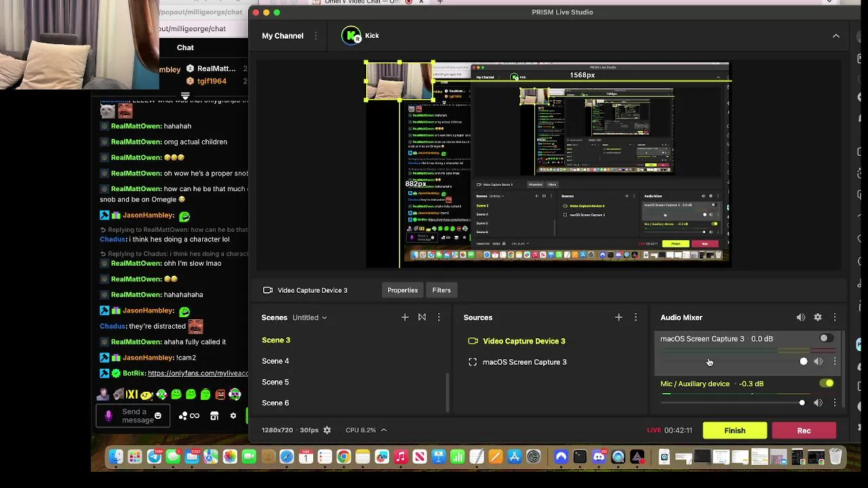Click Chat tab header in chat window
This screenshot has height=488, width=868.
[185, 47]
